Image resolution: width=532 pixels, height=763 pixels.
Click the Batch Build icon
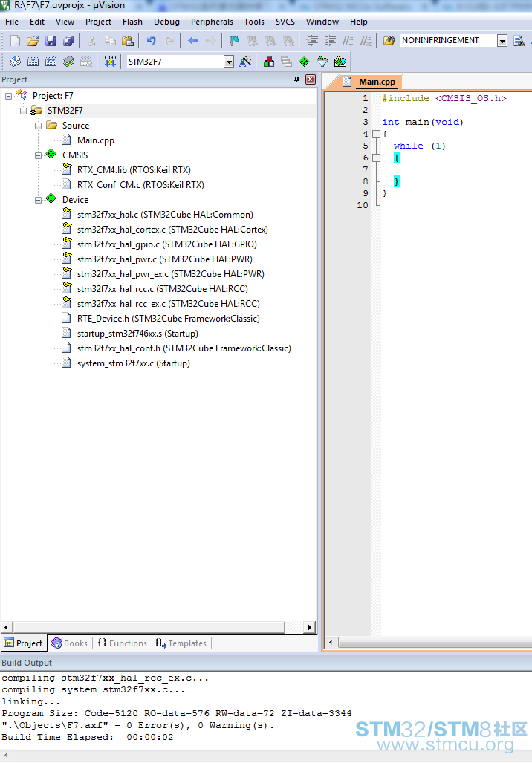68,62
